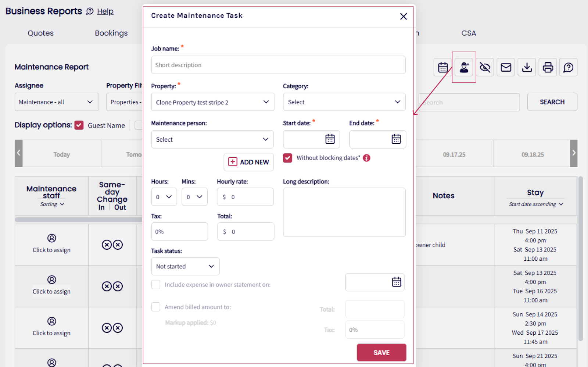This screenshot has height=367, width=588.
Task: Click the calendar view icon in report toolbar
Action: pyautogui.click(x=443, y=67)
